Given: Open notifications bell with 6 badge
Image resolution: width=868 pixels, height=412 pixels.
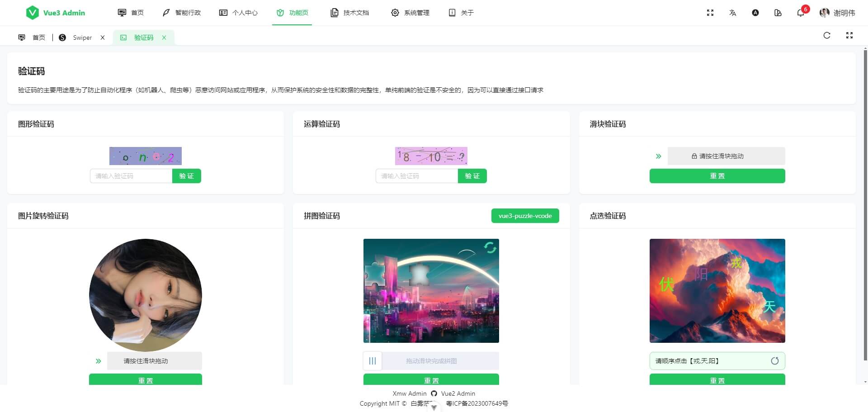Looking at the screenshot, I should coord(802,12).
